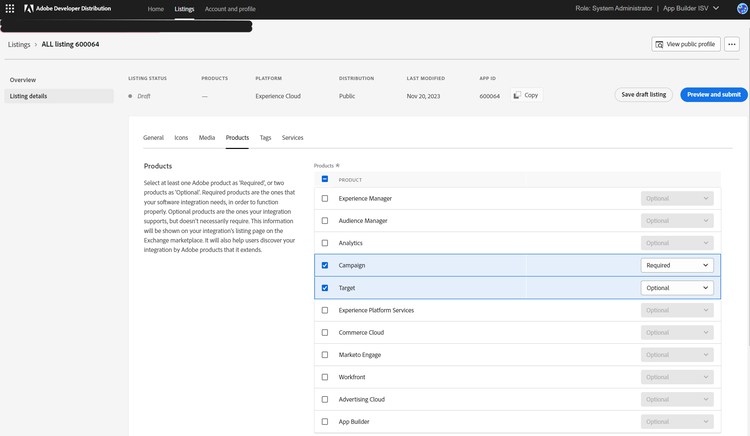Select Listing details in the sidebar
The image size is (750, 436).
click(59, 96)
